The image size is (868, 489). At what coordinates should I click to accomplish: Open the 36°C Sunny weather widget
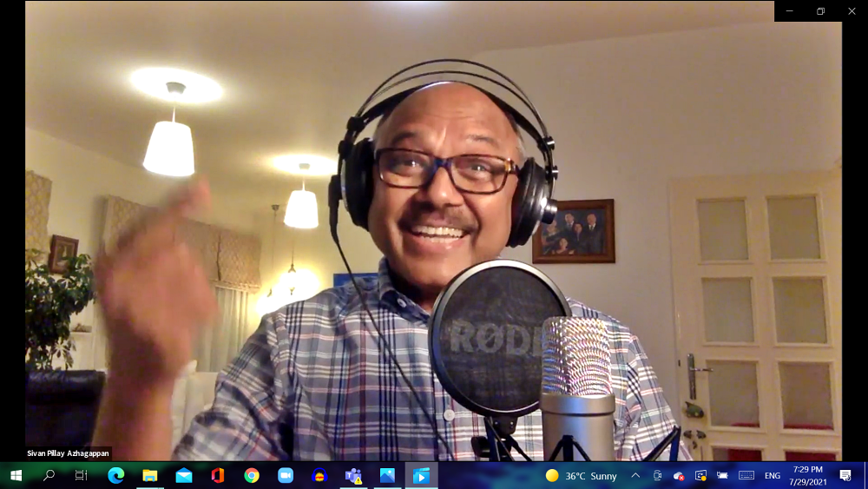(x=582, y=475)
